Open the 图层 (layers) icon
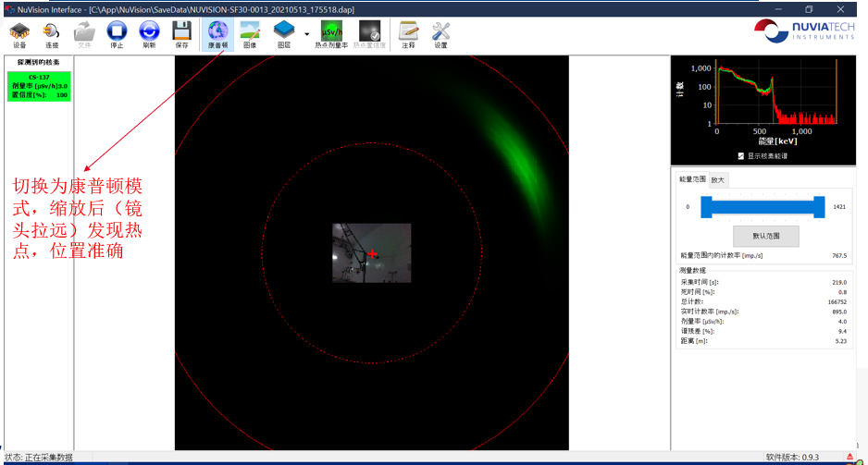 point(284,34)
